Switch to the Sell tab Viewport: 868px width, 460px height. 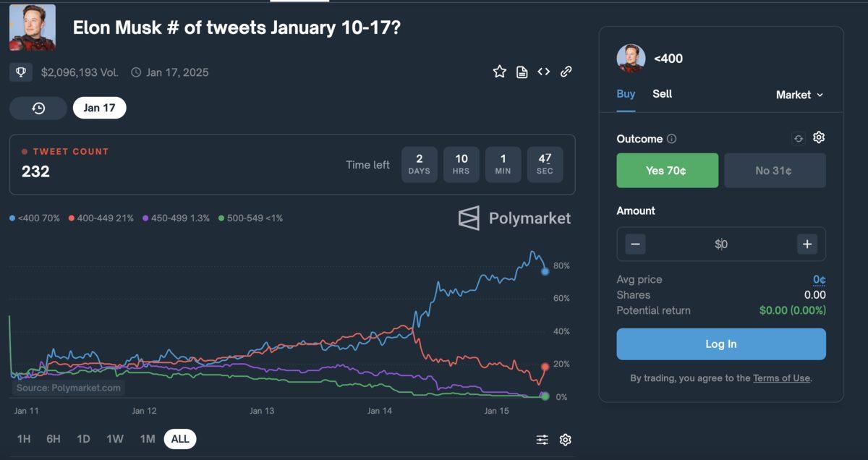(x=662, y=94)
